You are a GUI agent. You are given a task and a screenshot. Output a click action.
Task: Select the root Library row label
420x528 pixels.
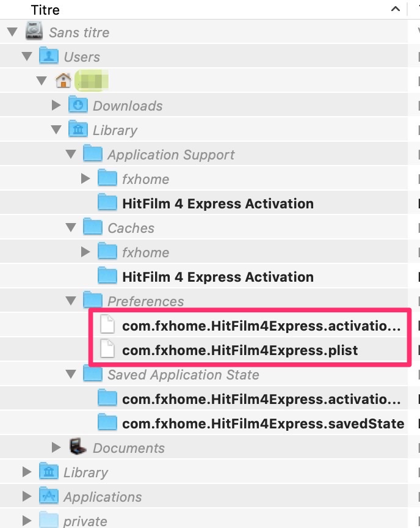coord(85,473)
